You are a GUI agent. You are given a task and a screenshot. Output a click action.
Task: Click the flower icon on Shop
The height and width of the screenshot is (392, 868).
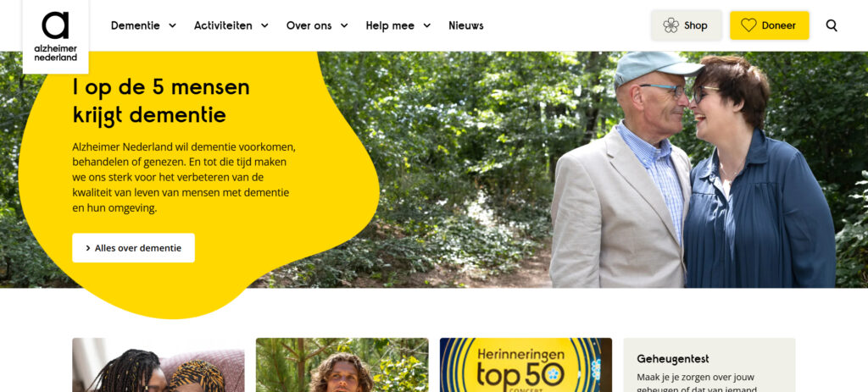point(671,25)
